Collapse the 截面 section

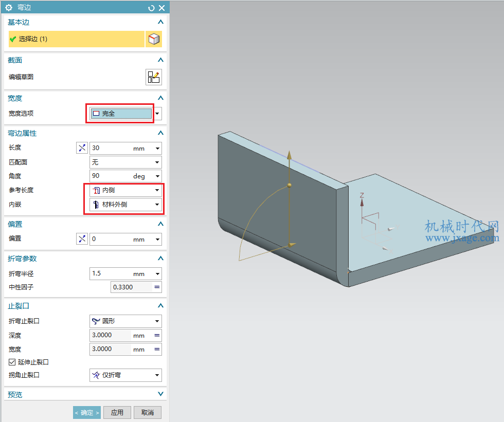(x=160, y=60)
